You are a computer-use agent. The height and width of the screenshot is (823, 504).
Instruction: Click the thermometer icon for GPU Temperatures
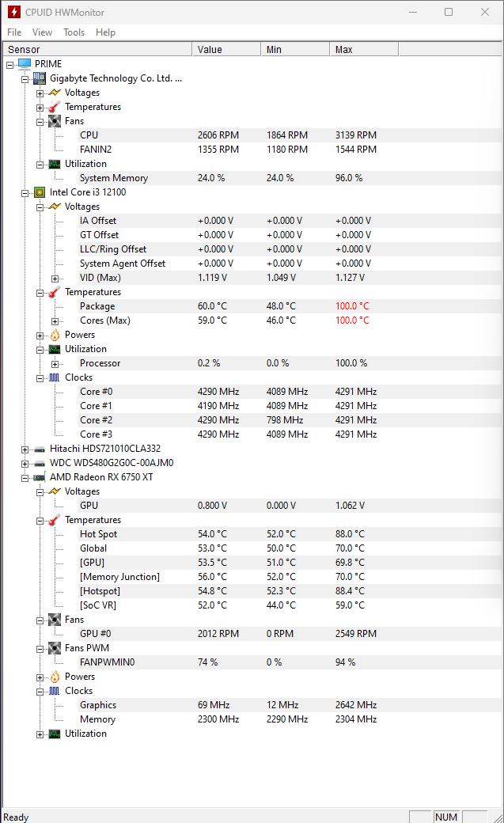click(55, 520)
